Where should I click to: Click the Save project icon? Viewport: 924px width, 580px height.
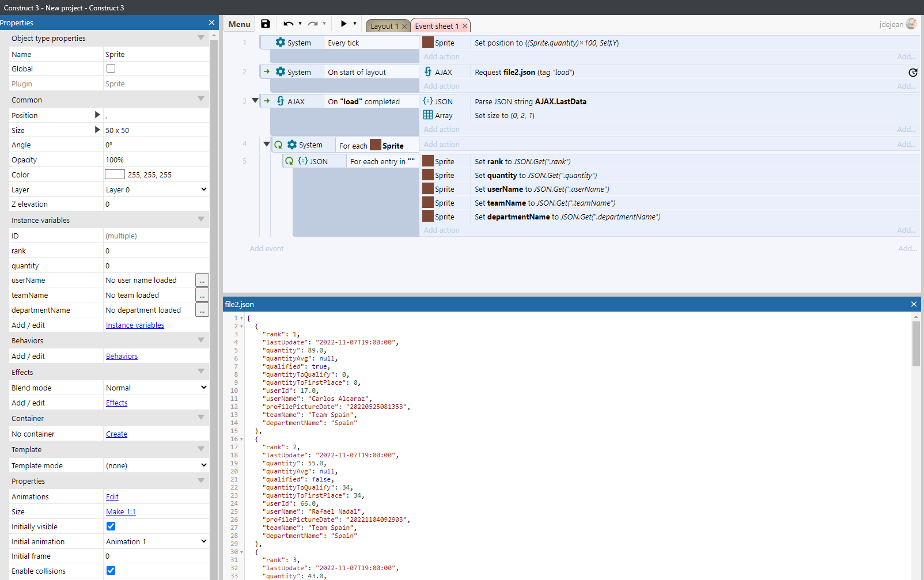pyautogui.click(x=266, y=24)
